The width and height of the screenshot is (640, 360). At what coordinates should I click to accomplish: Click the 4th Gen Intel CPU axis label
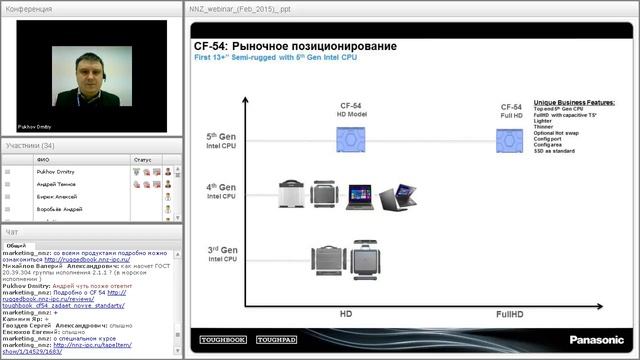(x=221, y=191)
